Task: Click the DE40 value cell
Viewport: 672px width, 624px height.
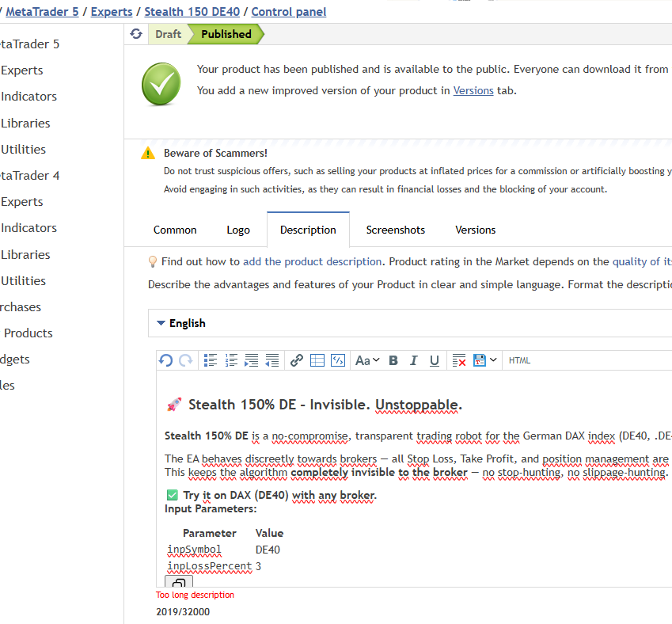Action: click(268, 550)
